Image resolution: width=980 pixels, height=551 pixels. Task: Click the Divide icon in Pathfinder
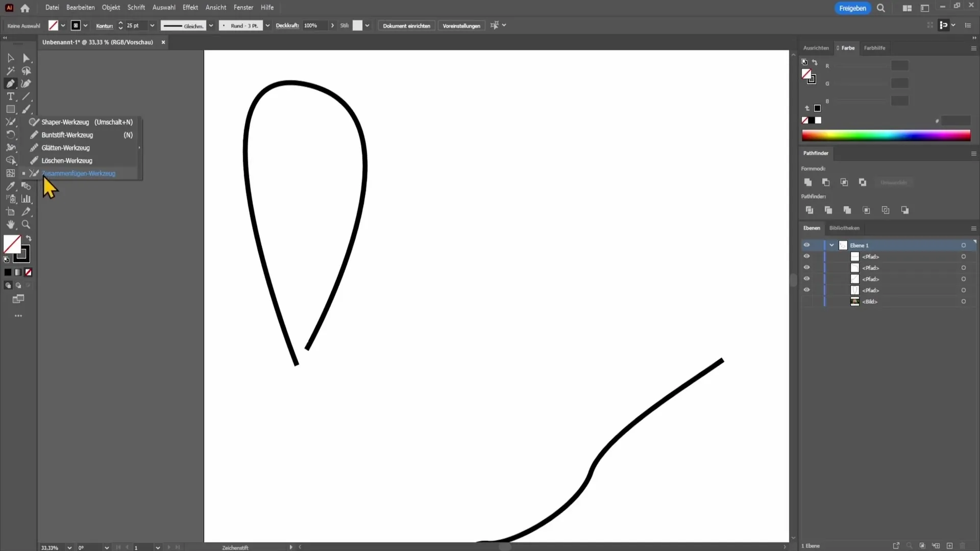point(810,210)
